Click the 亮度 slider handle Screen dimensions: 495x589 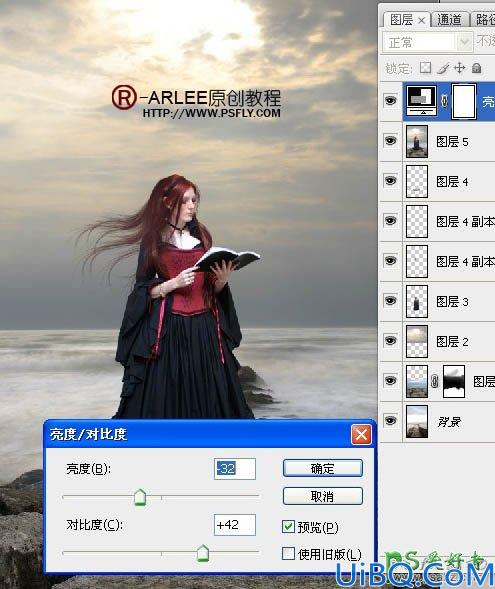click(140, 497)
